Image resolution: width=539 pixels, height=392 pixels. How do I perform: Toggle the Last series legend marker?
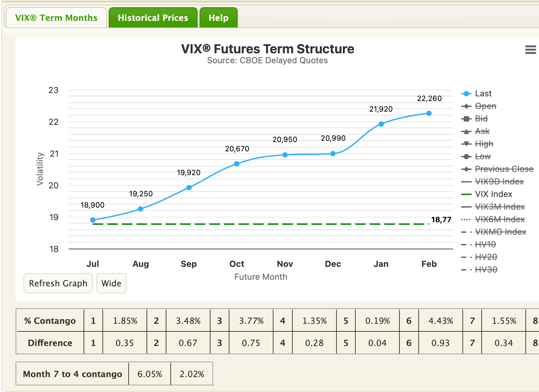click(466, 94)
